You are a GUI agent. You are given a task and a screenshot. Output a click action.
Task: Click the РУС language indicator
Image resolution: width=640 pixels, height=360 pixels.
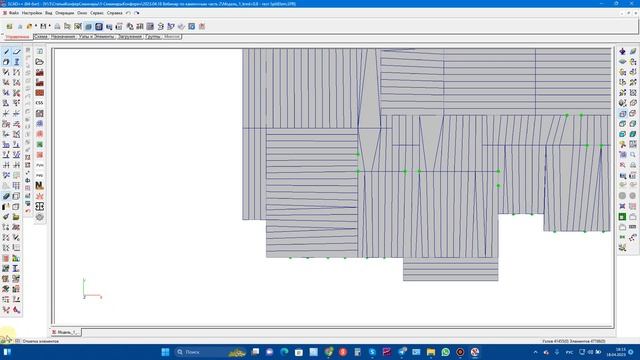569,352
